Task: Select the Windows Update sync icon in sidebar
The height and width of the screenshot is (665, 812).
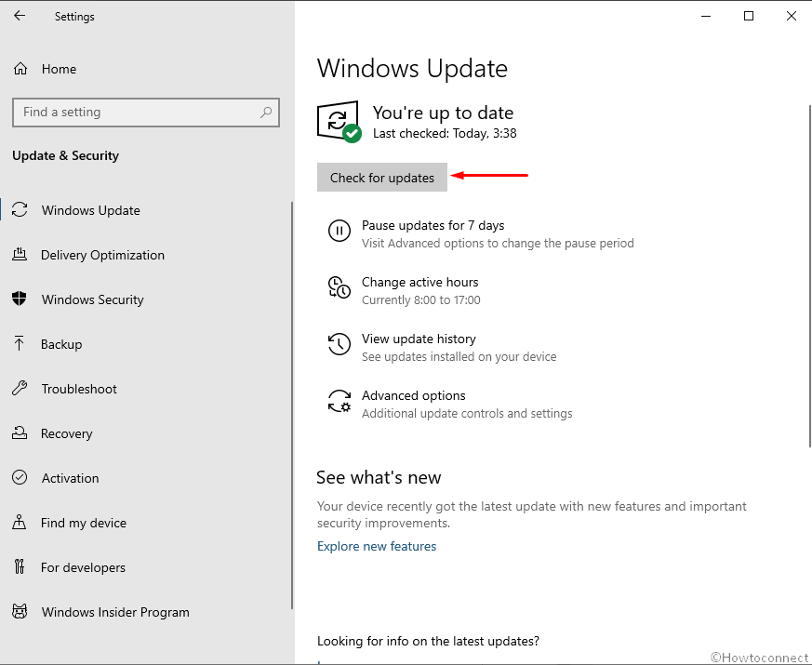Action: [20, 210]
